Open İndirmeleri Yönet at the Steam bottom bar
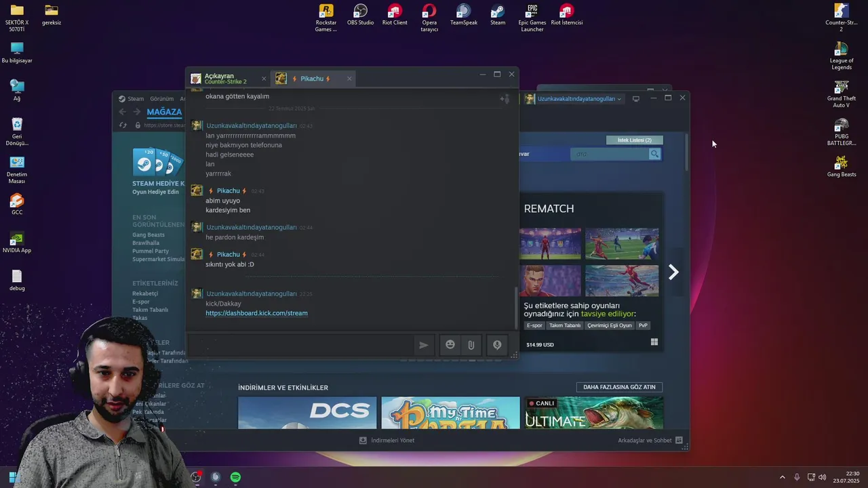This screenshot has width=868, height=488. coord(387,441)
